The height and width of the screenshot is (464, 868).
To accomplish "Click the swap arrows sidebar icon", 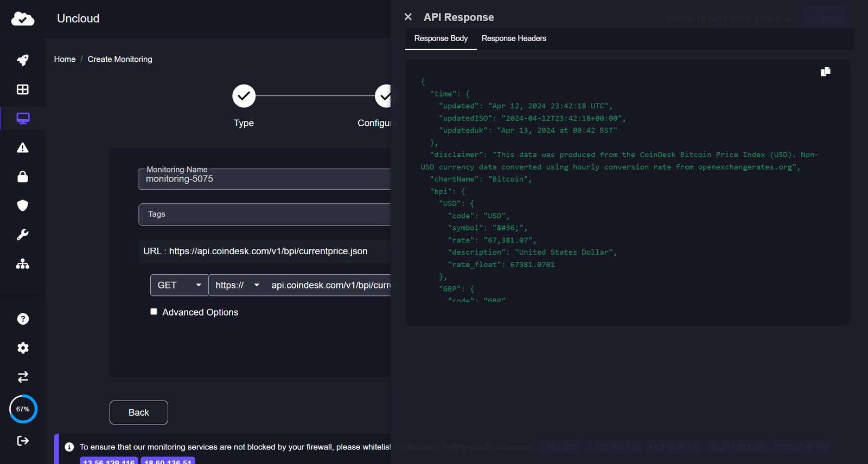I will click(x=23, y=377).
